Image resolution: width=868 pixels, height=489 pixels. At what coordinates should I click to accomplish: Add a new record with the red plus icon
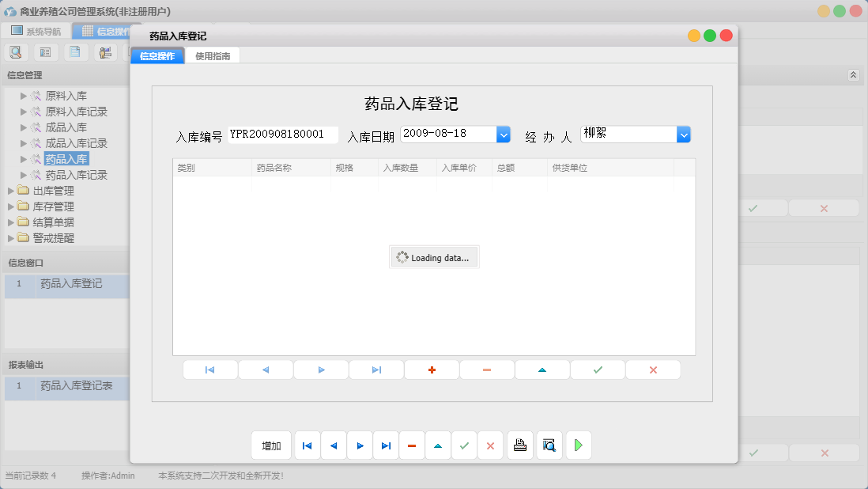tap(432, 369)
